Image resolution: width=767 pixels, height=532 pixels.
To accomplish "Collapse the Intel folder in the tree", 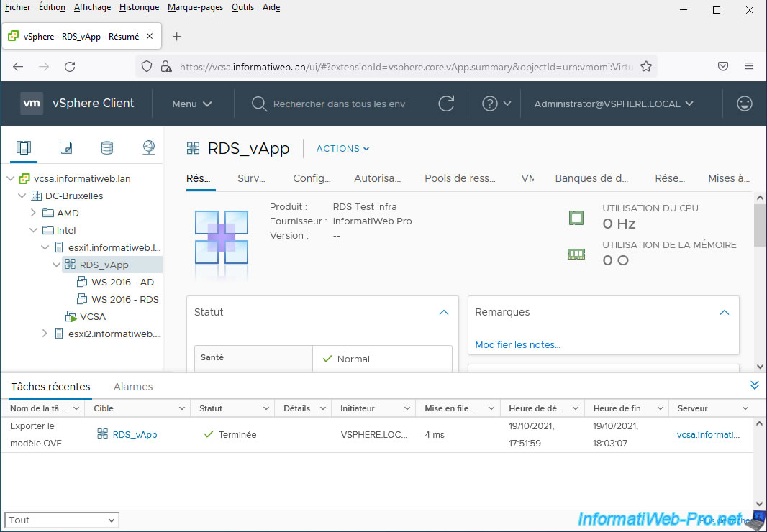I will coord(33,230).
